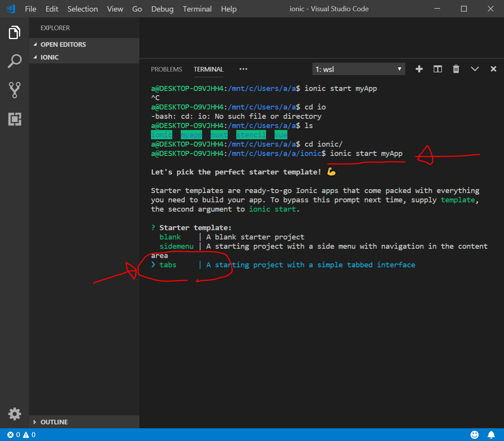Switch to the Problems tab

166,69
